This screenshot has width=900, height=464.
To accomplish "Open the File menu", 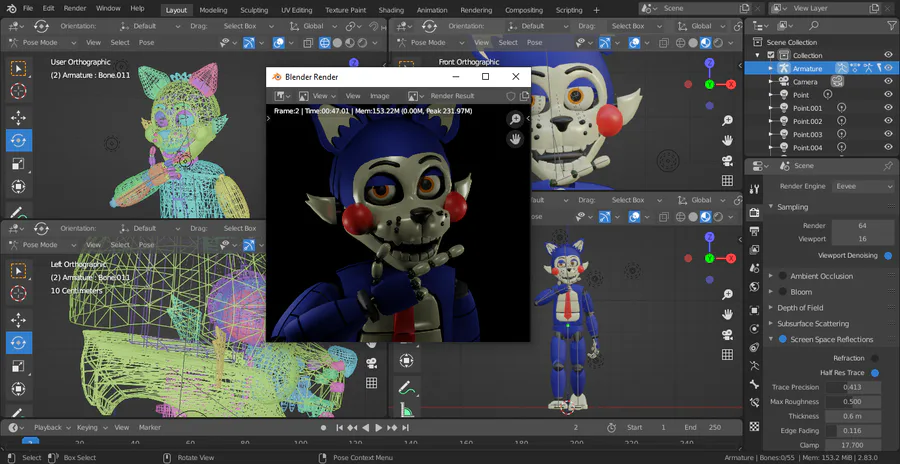I will click(28, 9).
